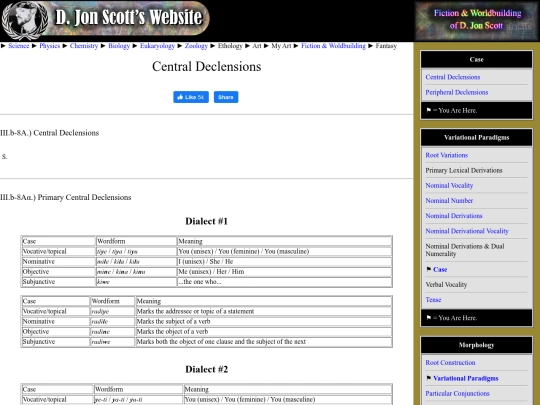The image size is (540, 405).
Task: Click the portrait logo in site header
Action: 25,20
